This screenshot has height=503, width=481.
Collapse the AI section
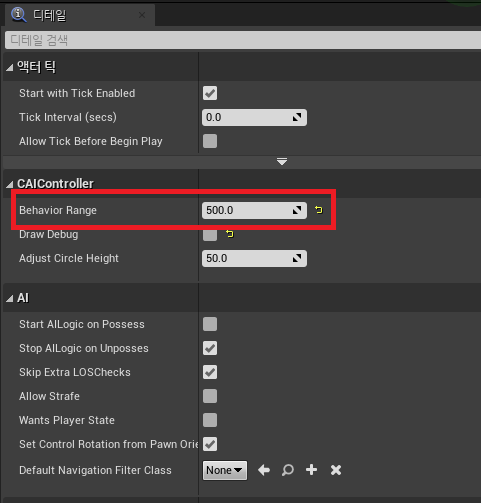click(9, 298)
